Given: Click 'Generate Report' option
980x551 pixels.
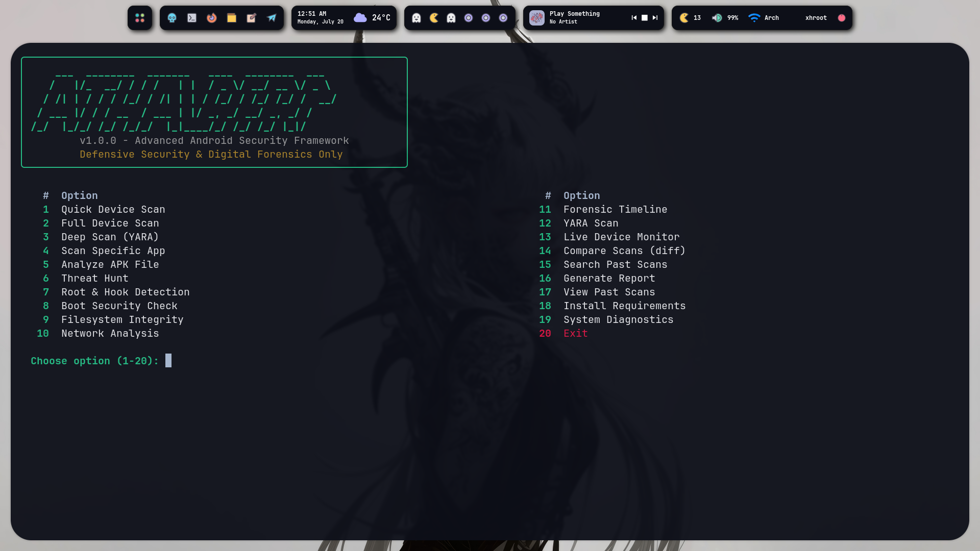Looking at the screenshot, I should click(609, 279).
